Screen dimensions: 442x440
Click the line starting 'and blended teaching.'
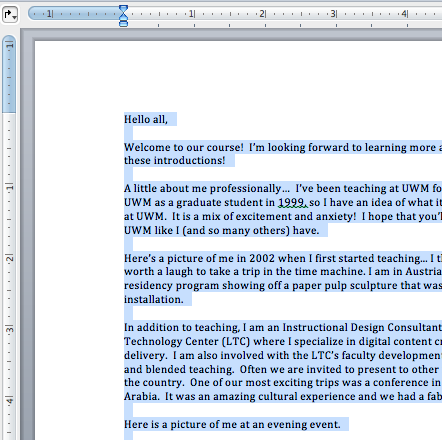pyautogui.click(x=283, y=369)
